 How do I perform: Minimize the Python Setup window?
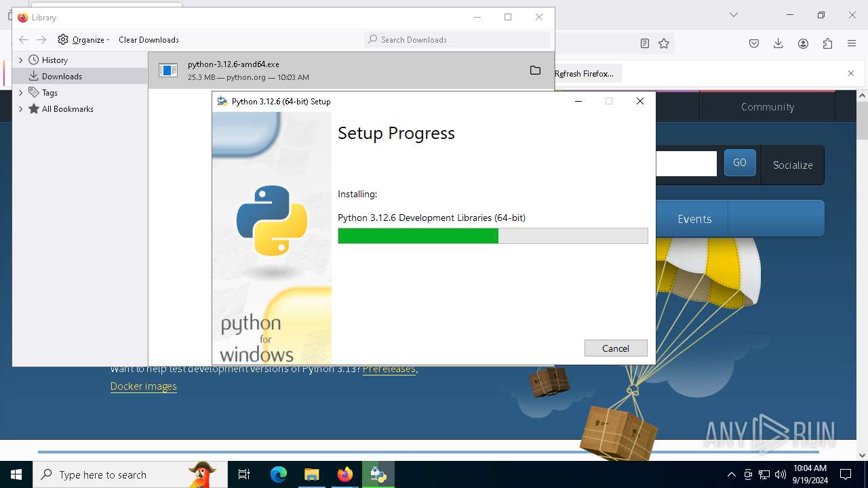pos(578,101)
